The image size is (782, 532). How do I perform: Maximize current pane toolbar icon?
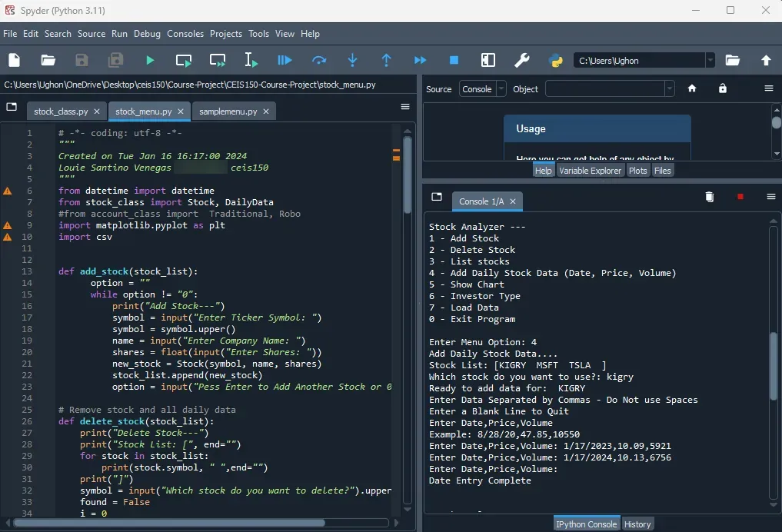[488, 60]
